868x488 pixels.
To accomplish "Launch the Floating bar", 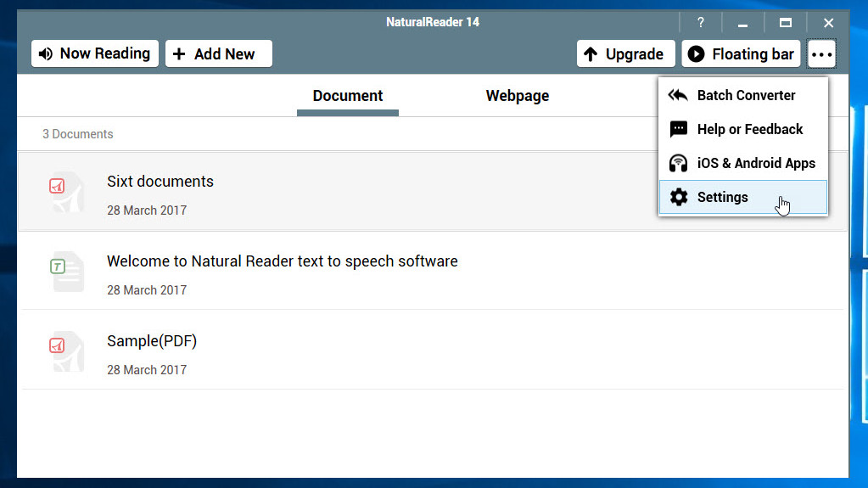I will click(x=741, y=53).
